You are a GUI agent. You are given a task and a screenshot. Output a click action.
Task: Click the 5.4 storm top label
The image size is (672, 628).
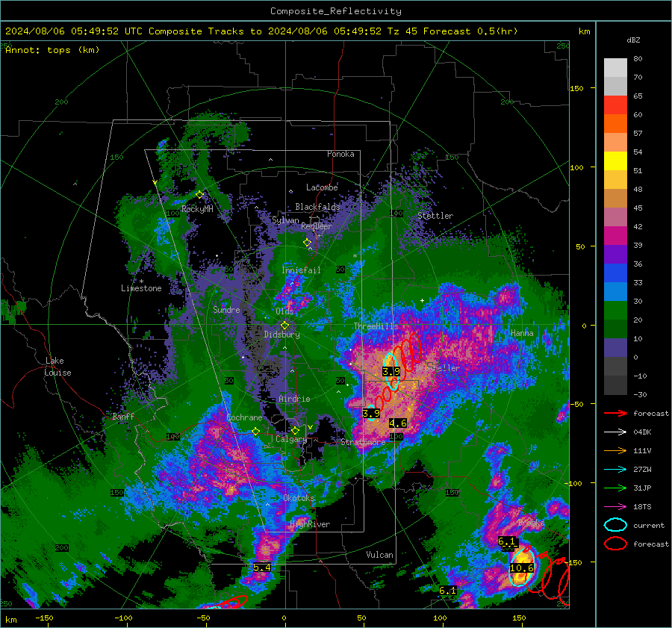[262, 568]
